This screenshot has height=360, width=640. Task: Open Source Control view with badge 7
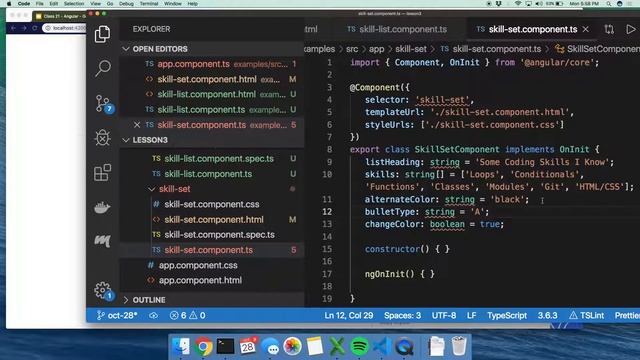(x=103, y=104)
